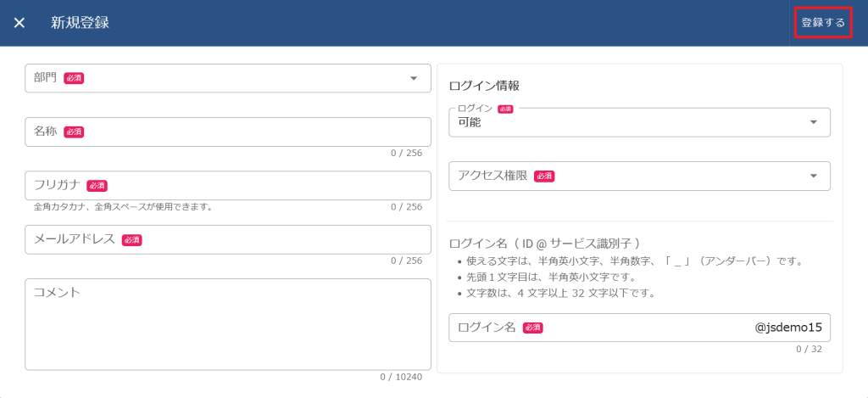Click into the フリガナ text field

246,186
